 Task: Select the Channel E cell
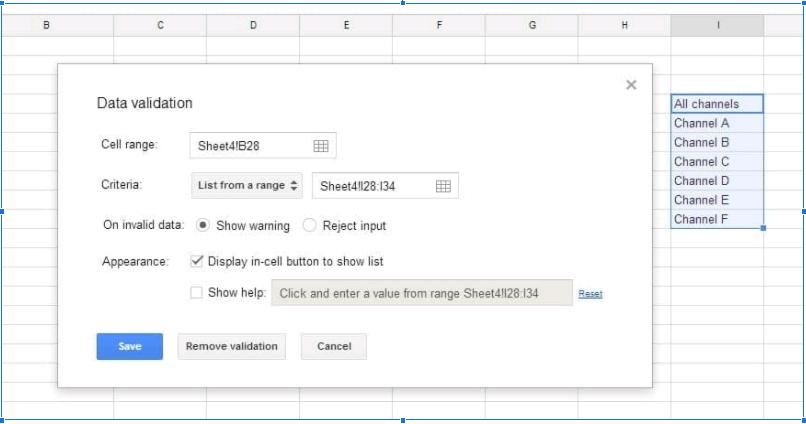click(x=717, y=200)
